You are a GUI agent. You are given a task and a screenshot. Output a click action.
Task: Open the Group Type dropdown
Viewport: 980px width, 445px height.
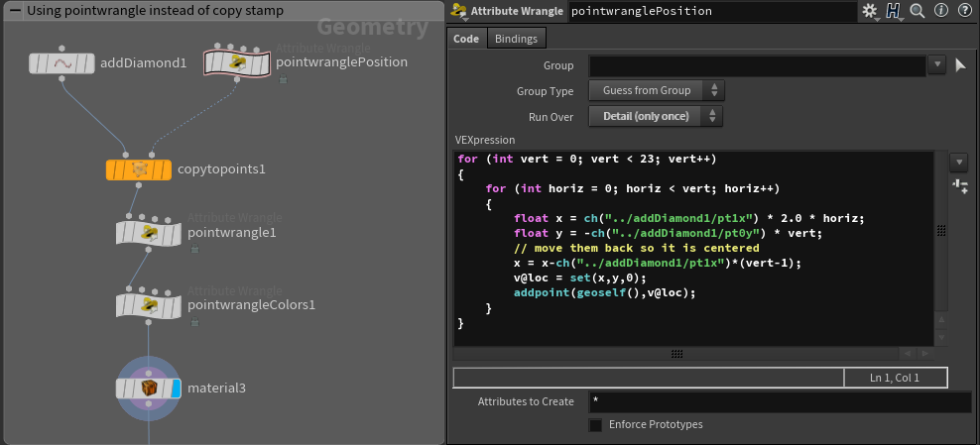click(657, 91)
